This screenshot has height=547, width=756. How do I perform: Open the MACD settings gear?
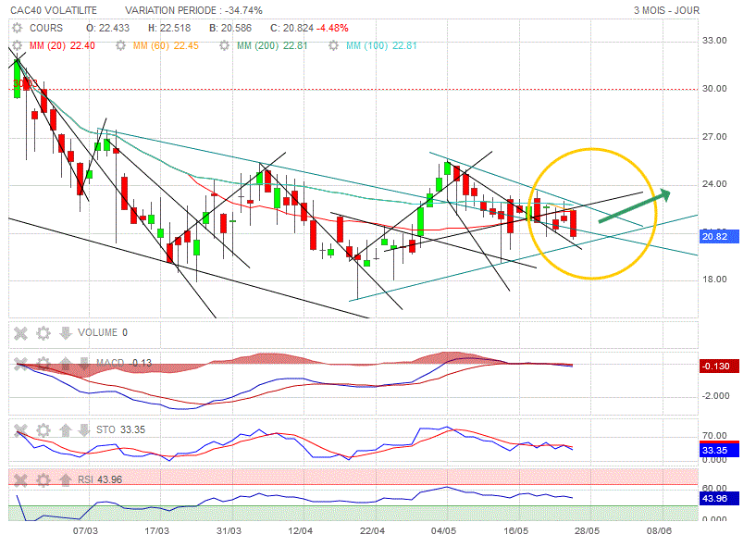click(43, 363)
